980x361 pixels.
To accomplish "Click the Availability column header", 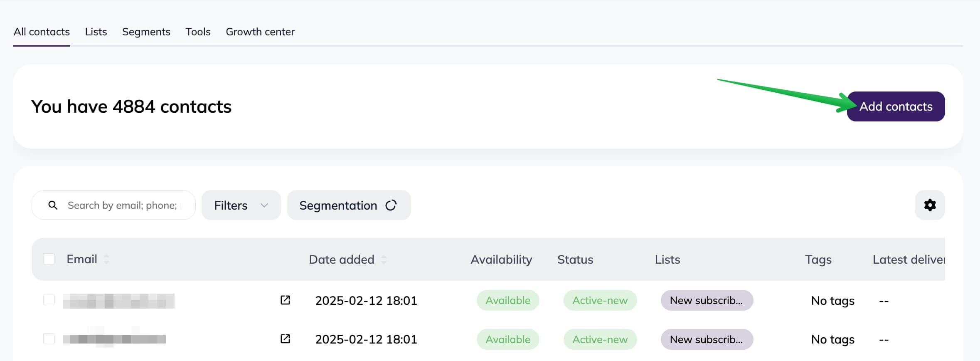I will click(501, 260).
